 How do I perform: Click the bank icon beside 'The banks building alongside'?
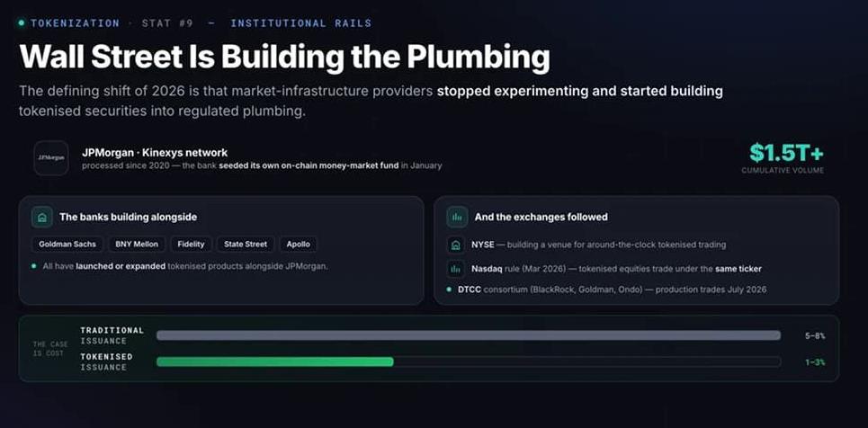[x=41, y=217]
